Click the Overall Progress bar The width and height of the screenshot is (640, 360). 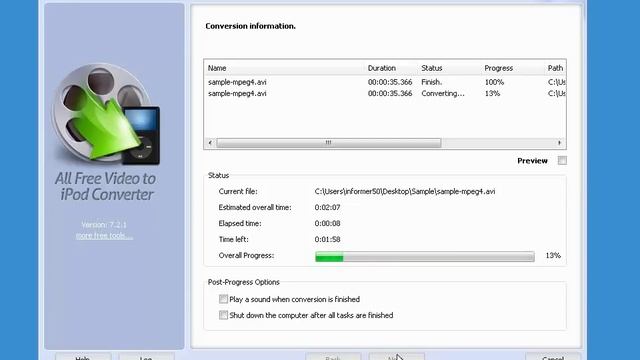click(x=424, y=256)
